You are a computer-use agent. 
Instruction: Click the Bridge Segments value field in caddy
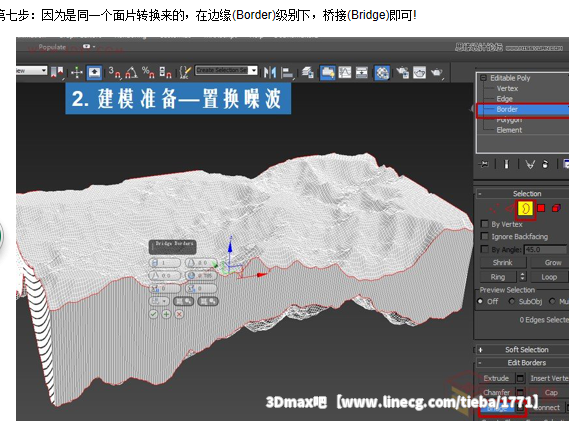point(165,263)
